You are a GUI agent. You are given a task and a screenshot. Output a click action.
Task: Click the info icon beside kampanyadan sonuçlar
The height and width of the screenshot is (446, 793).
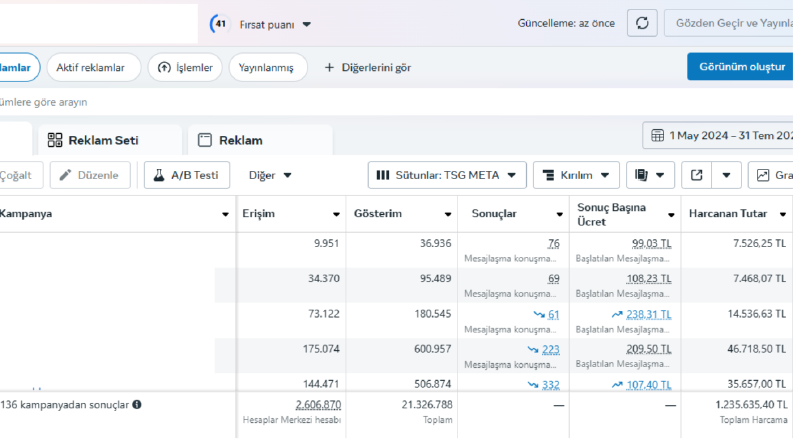click(137, 405)
